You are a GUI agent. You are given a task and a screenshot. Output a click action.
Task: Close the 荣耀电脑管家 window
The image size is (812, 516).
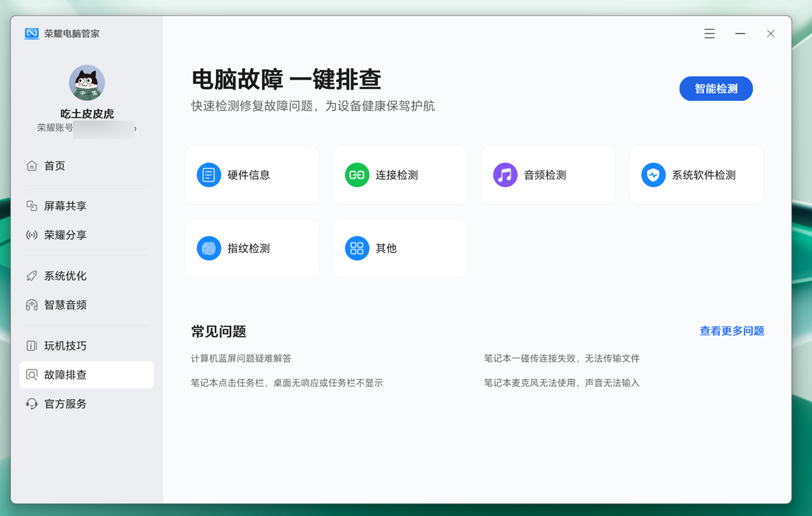pyautogui.click(x=771, y=33)
